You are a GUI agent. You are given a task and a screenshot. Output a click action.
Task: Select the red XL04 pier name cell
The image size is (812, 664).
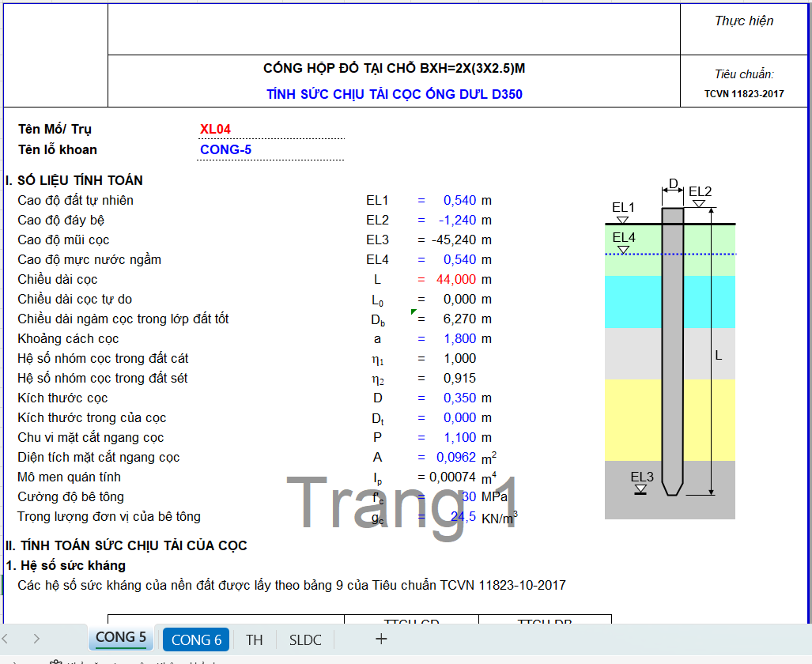[x=216, y=130]
